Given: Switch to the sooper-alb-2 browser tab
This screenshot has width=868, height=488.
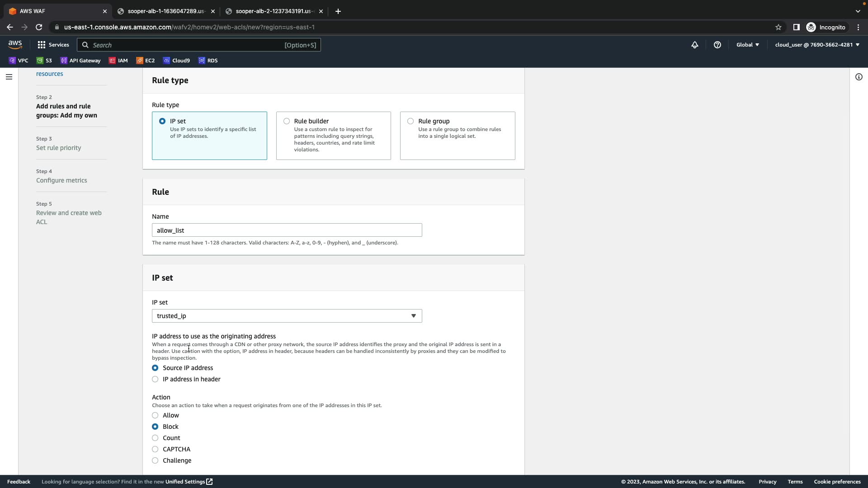Looking at the screenshot, I should pyautogui.click(x=273, y=11).
